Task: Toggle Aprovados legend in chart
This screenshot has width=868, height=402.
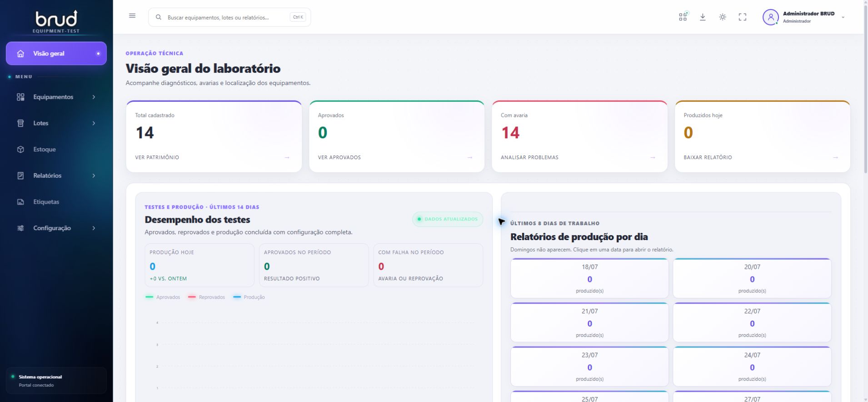Action: (x=163, y=297)
